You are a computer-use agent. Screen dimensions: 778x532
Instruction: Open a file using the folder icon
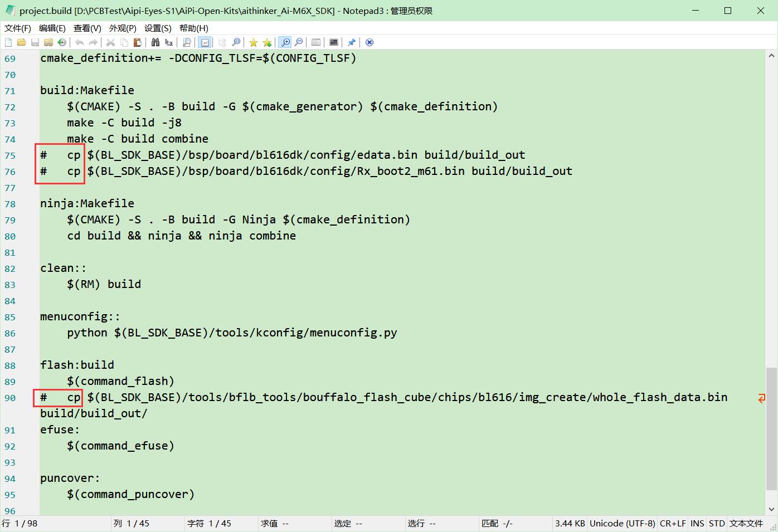click(21, 42)
